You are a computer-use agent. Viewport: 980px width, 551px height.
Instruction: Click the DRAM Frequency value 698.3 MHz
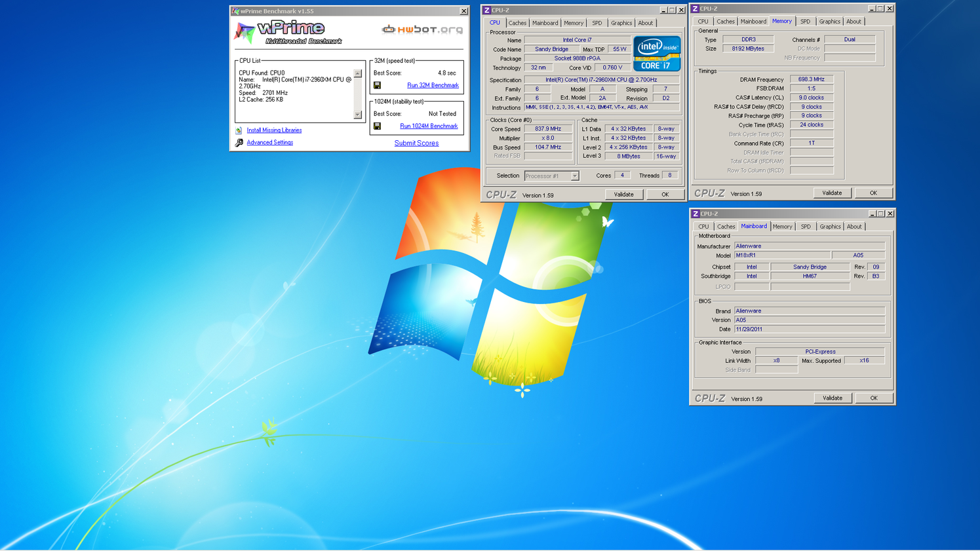pos(812,79)
